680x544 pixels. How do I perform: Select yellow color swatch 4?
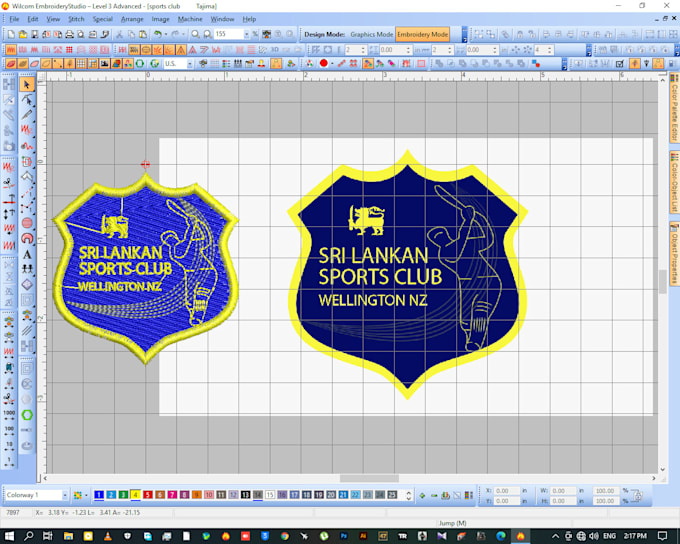click(x=135, y=495)
